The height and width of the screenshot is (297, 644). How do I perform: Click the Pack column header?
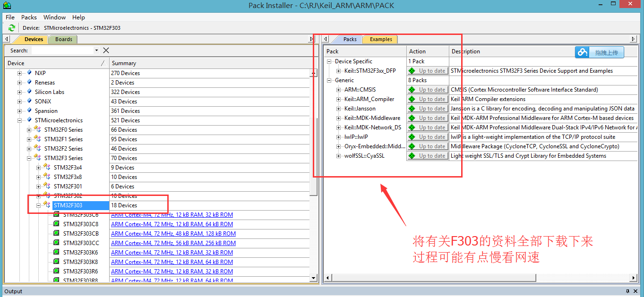point(365,51)
